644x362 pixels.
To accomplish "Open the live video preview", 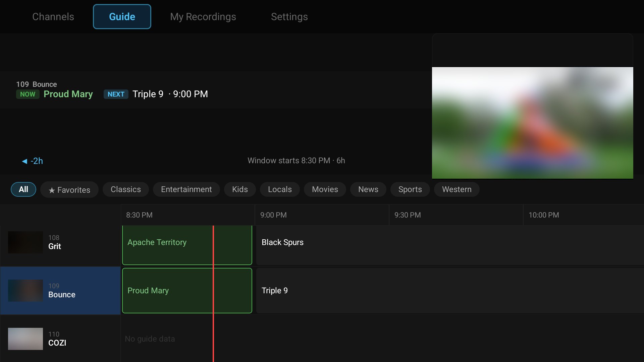I will point(533,123).
